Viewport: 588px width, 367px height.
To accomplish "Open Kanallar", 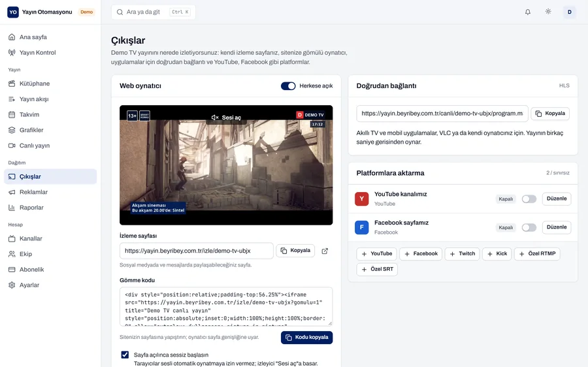I will coord(50,238).
